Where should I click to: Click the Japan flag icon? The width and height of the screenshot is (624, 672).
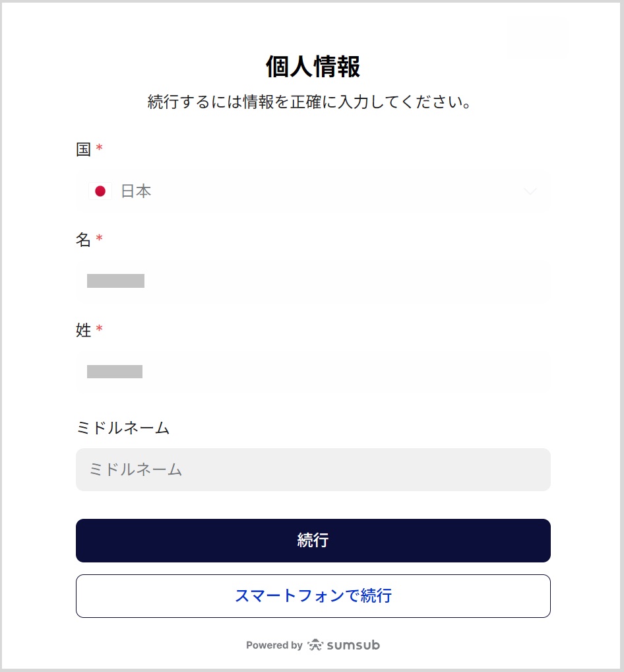tap(100, 191)
